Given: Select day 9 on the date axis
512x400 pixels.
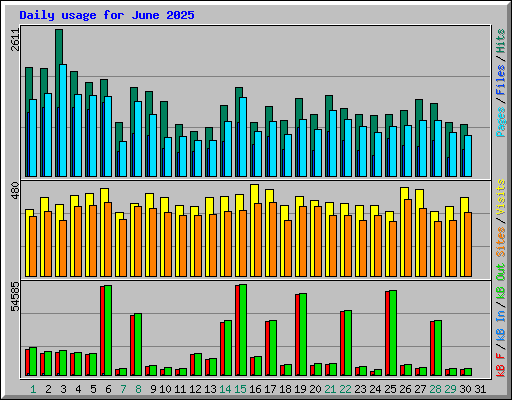Looking at the screenshot, I should click(x=153, y=389).
